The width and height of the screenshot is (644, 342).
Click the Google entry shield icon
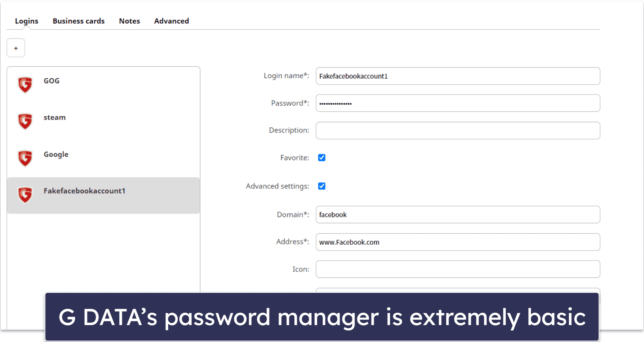click(25, 158)
